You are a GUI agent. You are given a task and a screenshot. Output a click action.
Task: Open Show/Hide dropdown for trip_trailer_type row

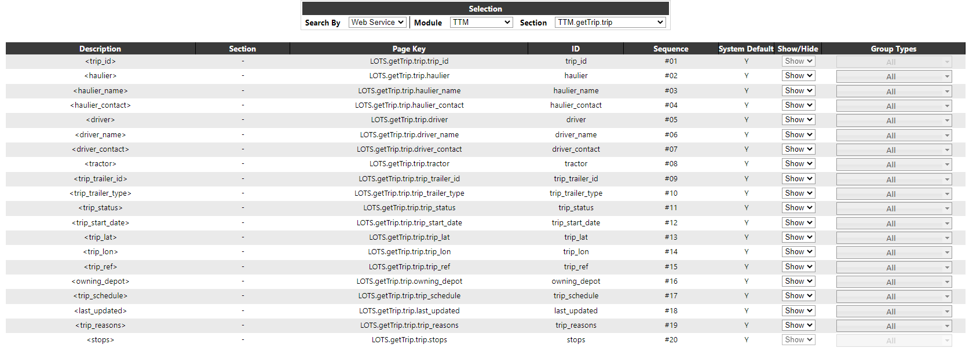[799, 193]
